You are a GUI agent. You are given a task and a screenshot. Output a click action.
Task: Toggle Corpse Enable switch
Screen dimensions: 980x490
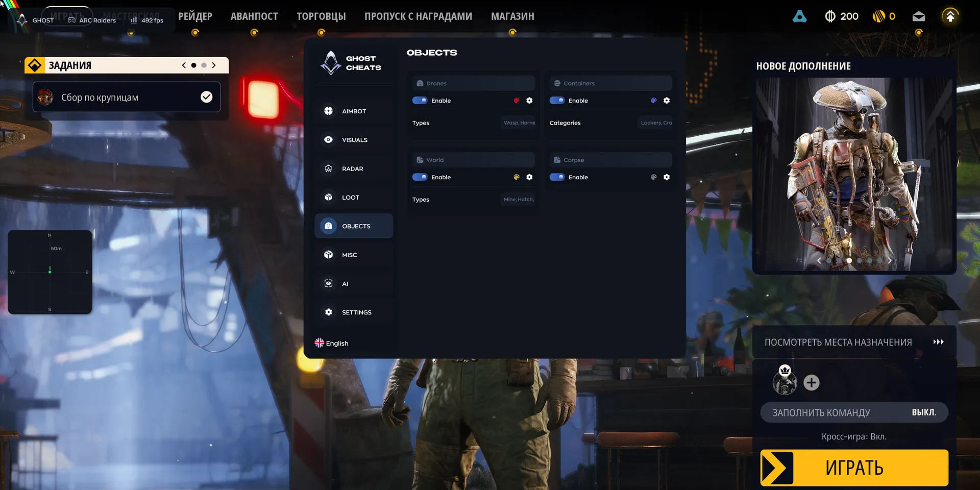pyautogui.click(x=557, y=177)
